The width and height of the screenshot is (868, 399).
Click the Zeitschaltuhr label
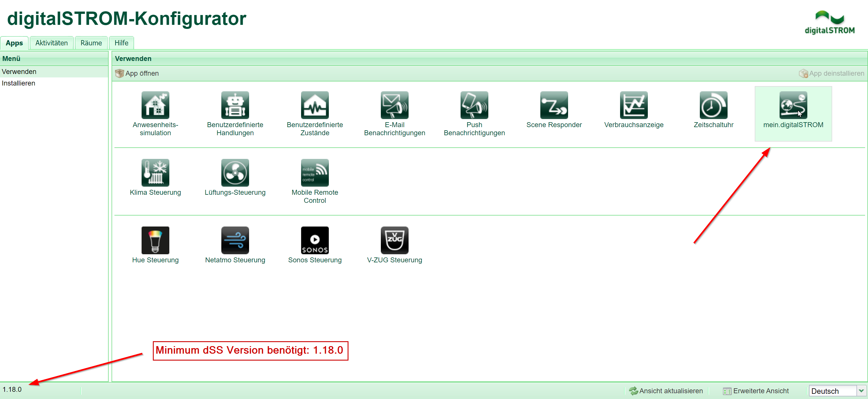713,125
